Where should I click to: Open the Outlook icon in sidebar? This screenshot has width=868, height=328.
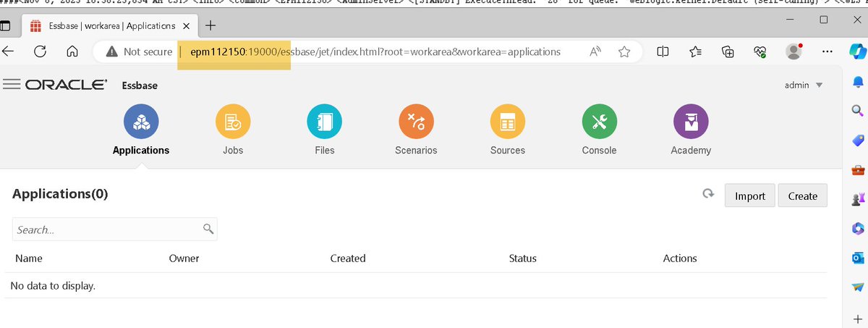[x=858, y=258]
